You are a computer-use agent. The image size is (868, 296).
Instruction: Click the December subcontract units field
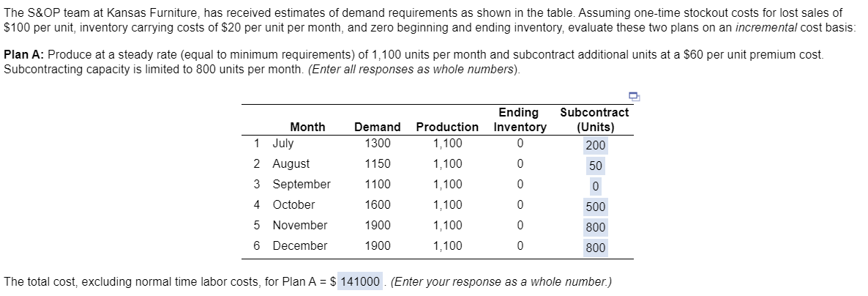(x=595, y=248)
